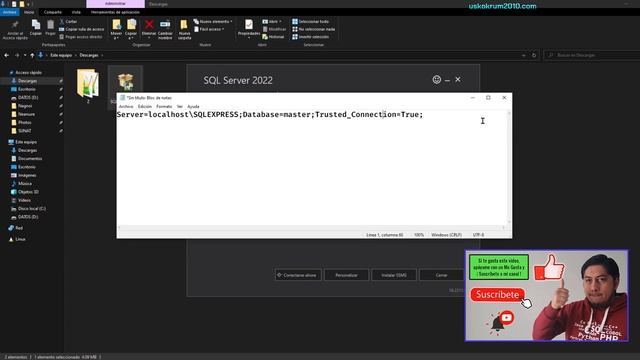640x360 pixels.
Task: Select Imágenes under Este equipo
Action: tap(27, 175)
